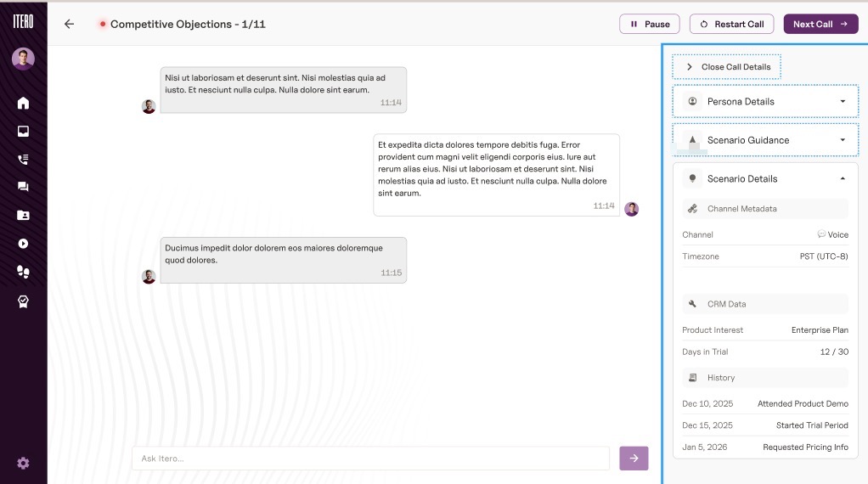Click the red recording indicator dot

pyautogui.click(x=103, y=24)
